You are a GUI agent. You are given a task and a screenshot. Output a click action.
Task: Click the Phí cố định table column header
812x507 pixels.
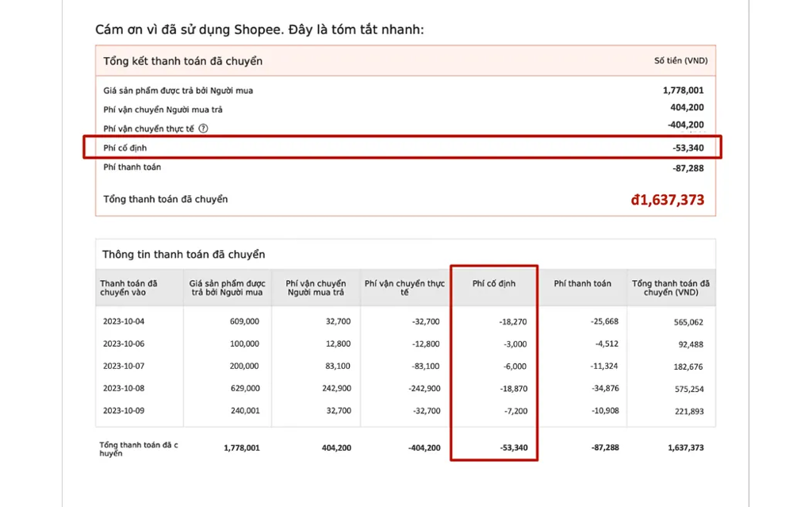pyautogui.click(x=493, y=283)
